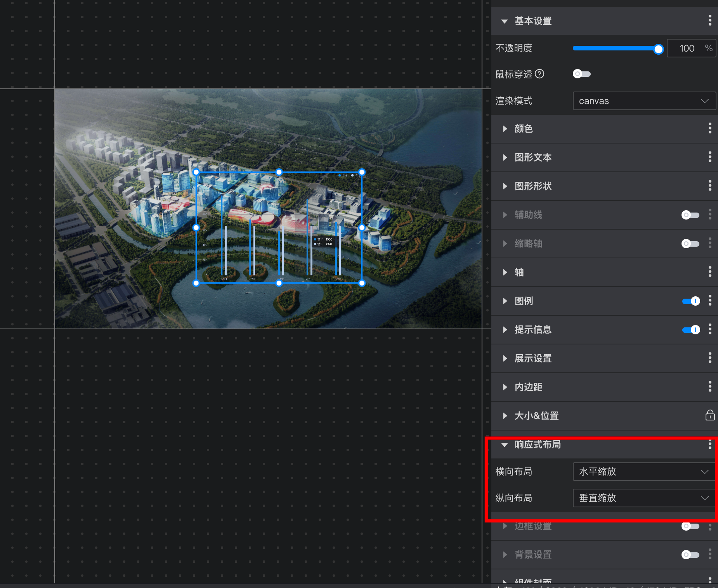The image size is (718, 588).
Task: Open the 内边距 three-dot menu
Action: (x=709, y=387)
